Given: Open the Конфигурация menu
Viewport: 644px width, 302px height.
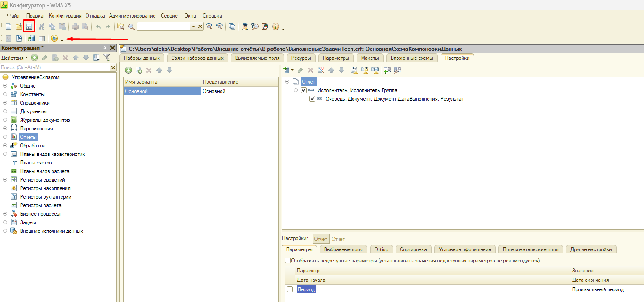Looking at the screenshot, I should point(65,16).
